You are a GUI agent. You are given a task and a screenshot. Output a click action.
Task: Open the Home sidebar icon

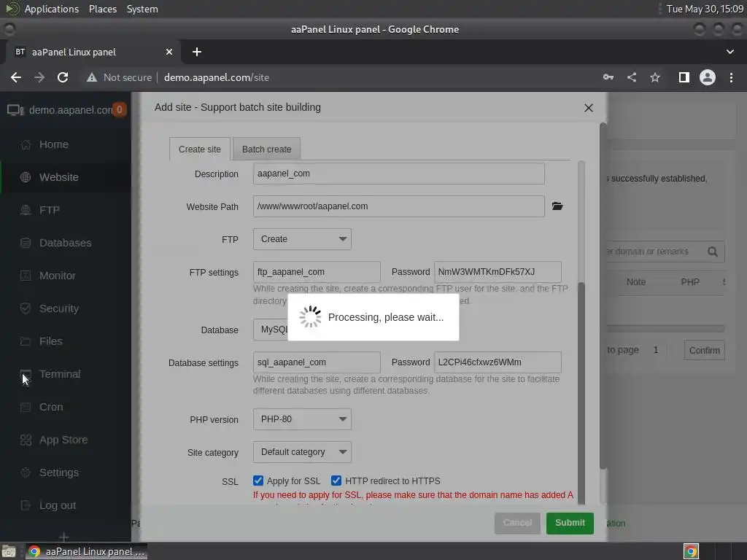[x=26, y=145]
